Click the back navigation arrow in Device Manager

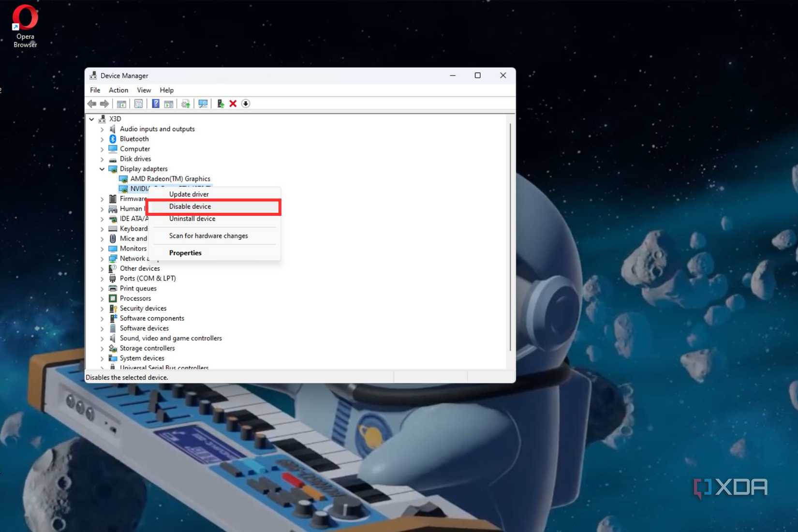[91, 103]
